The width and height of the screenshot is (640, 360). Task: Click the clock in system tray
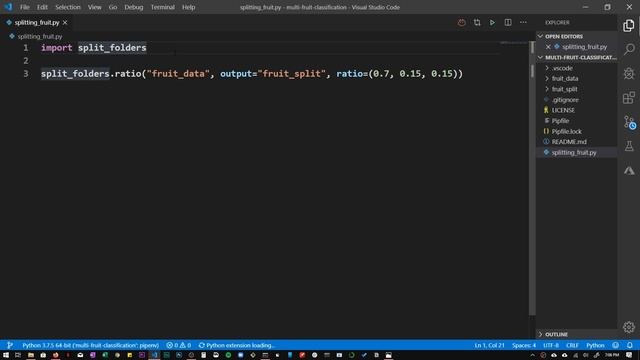612,355
